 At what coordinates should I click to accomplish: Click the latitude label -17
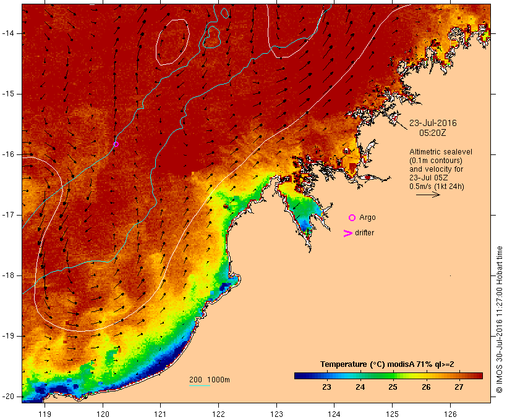[8, 215]
